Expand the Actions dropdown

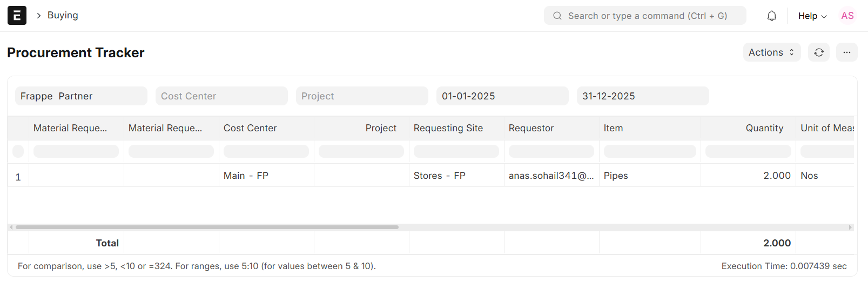[772, 52]
